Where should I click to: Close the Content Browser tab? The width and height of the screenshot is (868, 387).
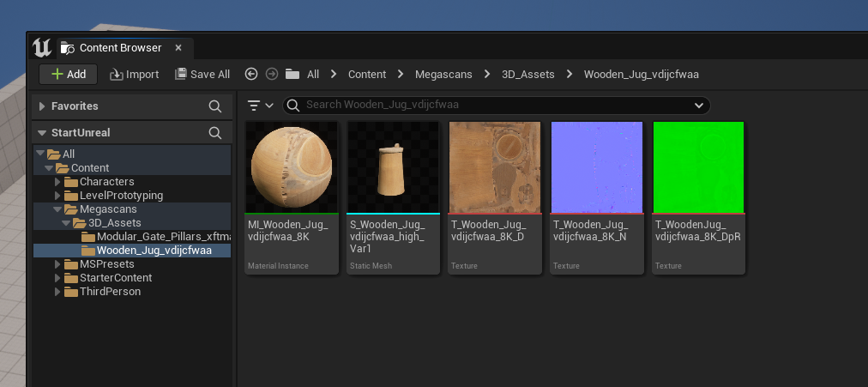pos(178,47)
